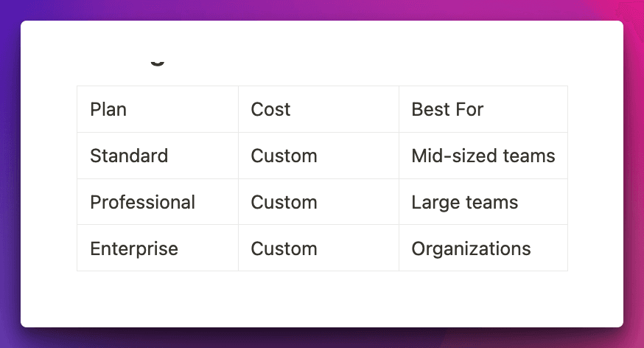Image resolution: width=644 pixels, height=348 pixels.
Task: Select the "Standard" plan cell
Action: coord(129,156)
